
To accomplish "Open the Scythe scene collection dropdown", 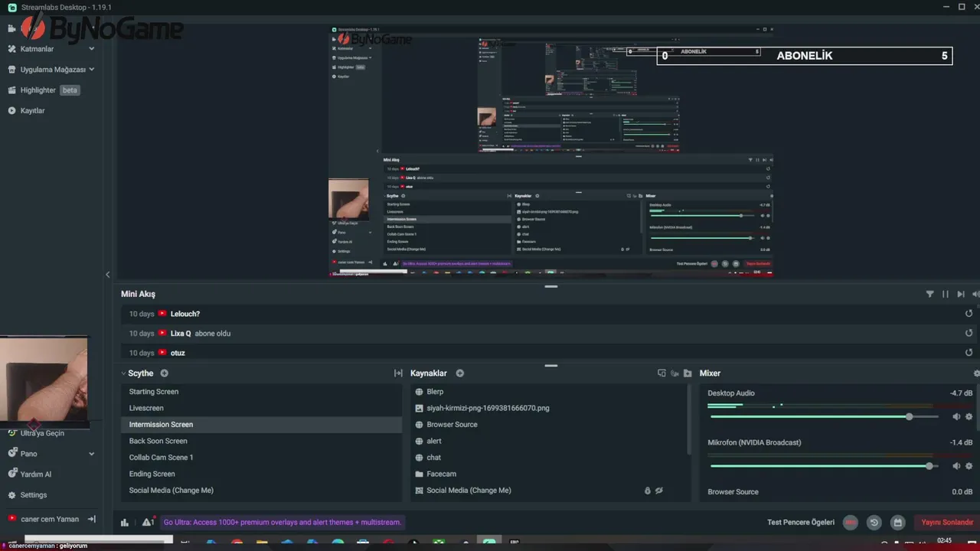I will click(137, 373).
